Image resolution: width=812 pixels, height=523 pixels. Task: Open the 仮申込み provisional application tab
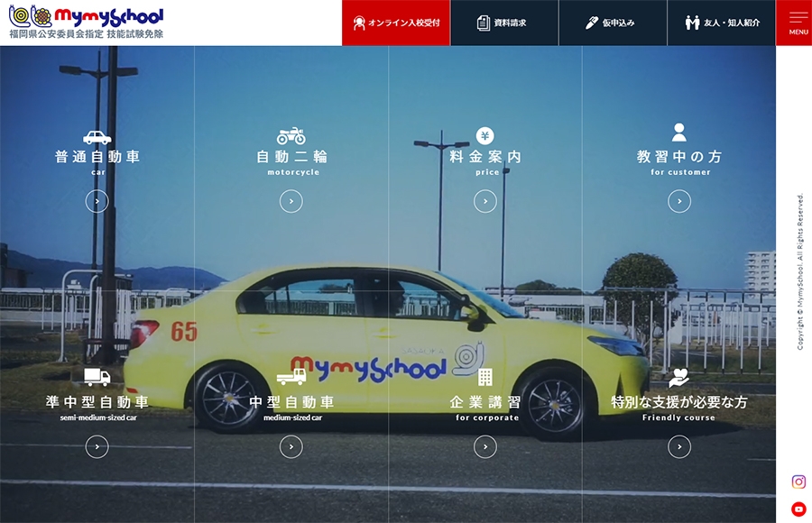point(614,23)
